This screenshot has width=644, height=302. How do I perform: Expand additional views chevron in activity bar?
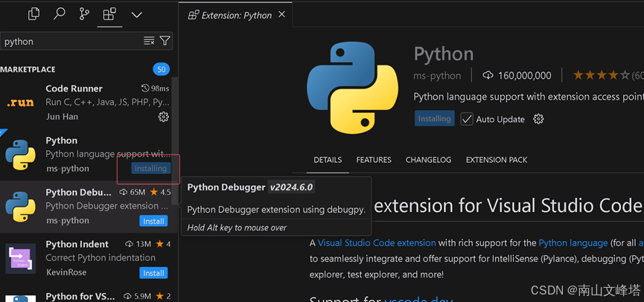tap(136, 15)
